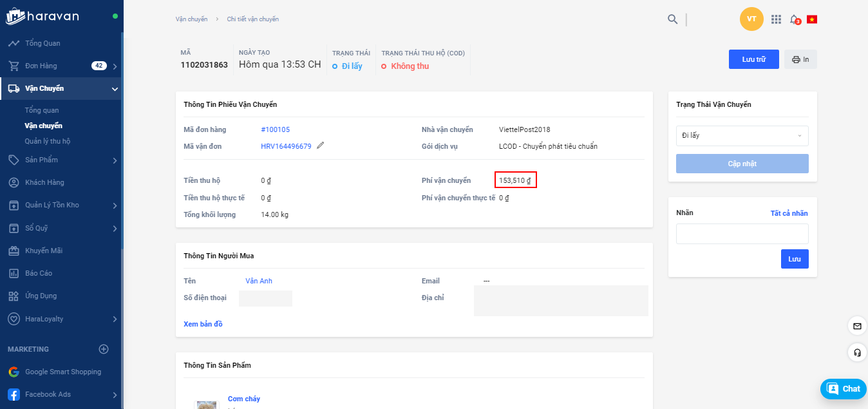
Task: Go to Quản lý thu hộ submenu
Action: pyautogui.click(x=48, y=141)
